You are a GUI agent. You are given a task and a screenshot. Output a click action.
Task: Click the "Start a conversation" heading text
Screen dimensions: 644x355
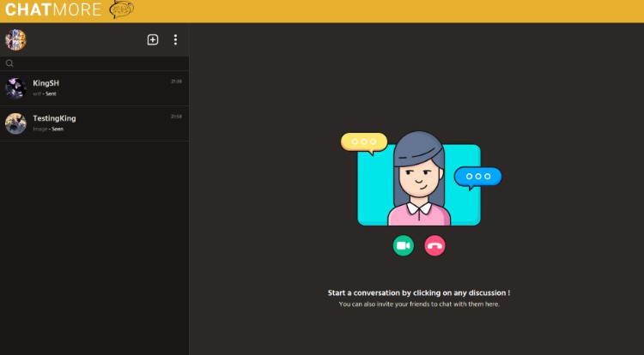[x=418, y=292]
